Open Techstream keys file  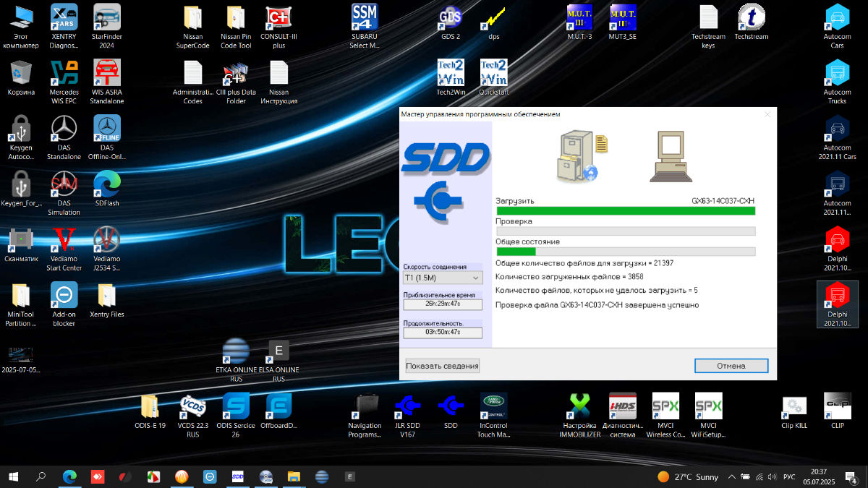pos(708,25)
